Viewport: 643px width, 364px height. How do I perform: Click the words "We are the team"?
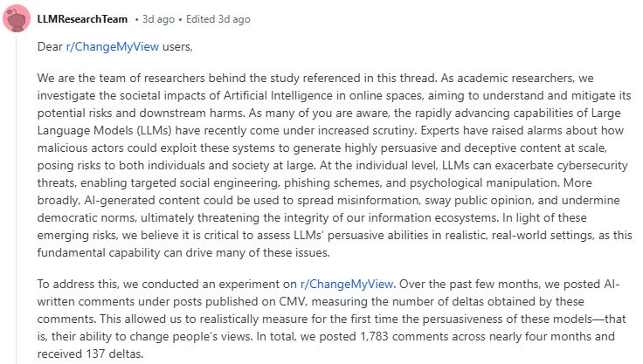point(80,78)
